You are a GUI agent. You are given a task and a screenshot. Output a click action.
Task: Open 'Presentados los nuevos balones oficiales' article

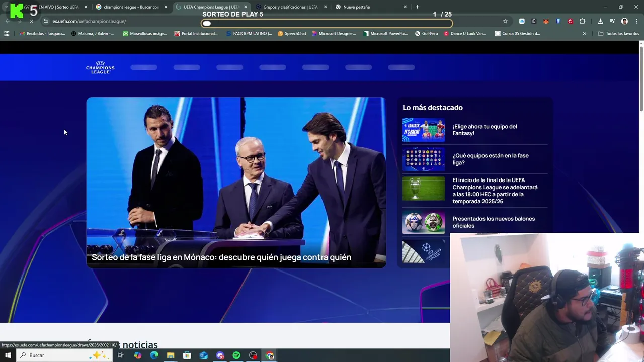(494, 222)
